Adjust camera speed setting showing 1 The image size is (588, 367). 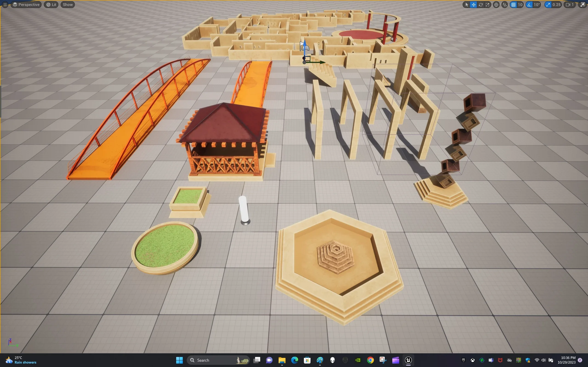click(x=570, y=5)
